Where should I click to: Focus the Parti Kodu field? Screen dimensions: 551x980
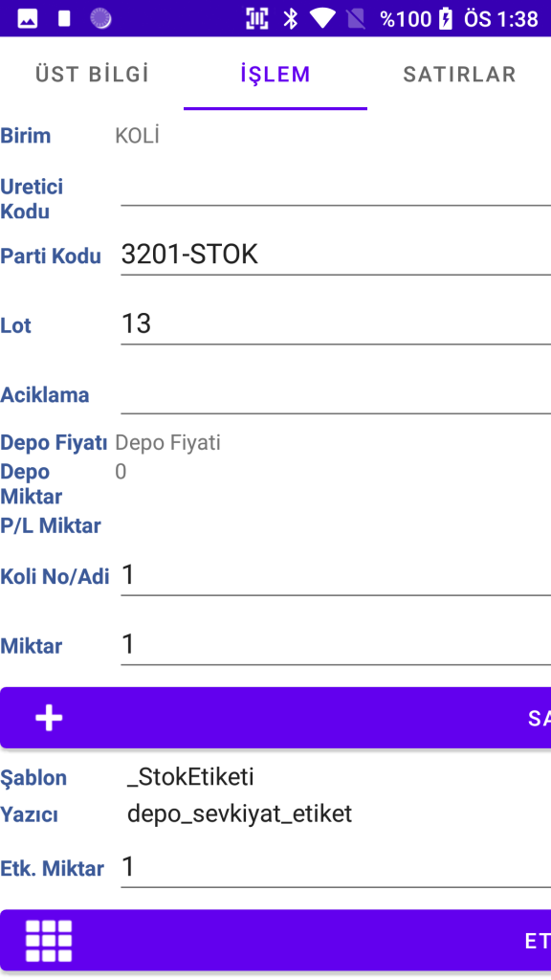[x=336, y=255]
